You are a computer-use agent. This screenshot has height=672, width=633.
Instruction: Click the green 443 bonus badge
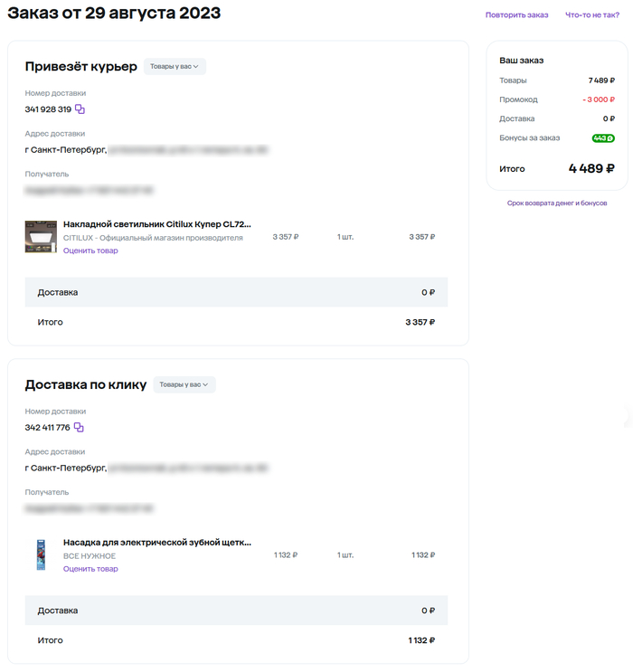coord(603,138)
